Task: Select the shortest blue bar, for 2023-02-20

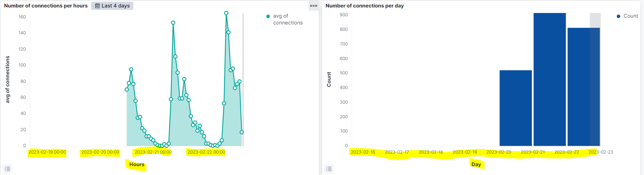Action: (x=515, y=108)
